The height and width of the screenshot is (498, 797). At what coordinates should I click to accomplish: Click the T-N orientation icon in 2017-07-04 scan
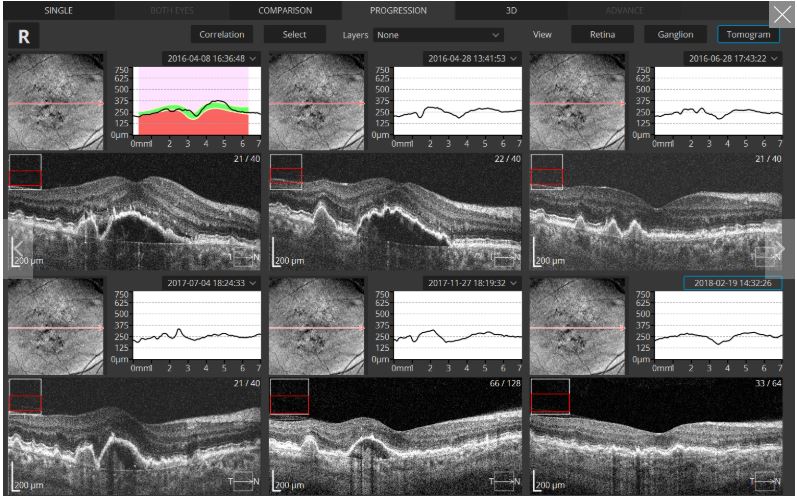[242, 482]
